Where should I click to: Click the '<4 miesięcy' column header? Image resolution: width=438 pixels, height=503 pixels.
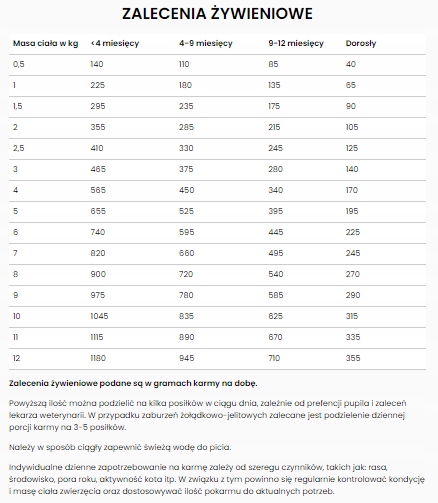point(115,44)
